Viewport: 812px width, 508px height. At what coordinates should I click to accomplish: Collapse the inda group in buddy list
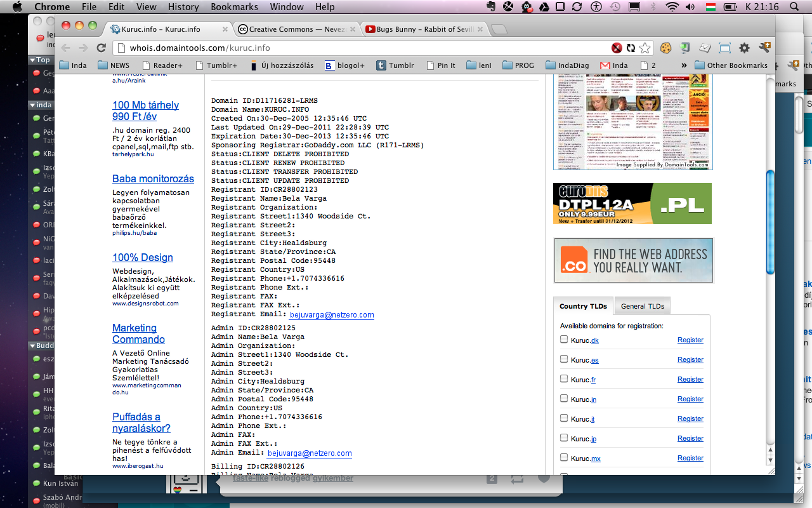[33, 105]
